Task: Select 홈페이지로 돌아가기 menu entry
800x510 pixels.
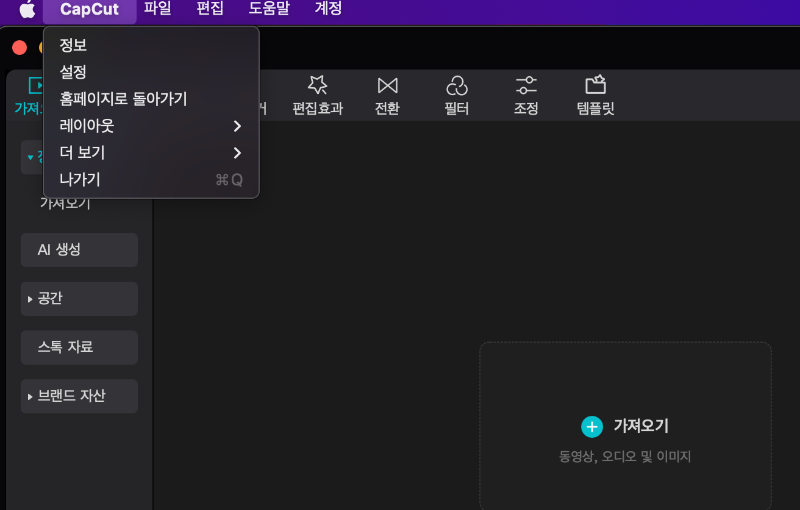Action: click(x=152, y=98)
